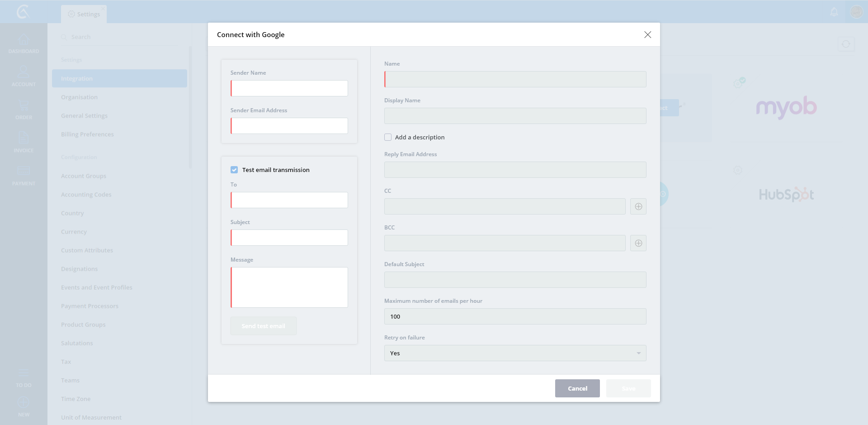This screenshot has height=425, width=868.
Task: Click the Sender Name input field
Action: pyautogui.click(x=289, y=88)
